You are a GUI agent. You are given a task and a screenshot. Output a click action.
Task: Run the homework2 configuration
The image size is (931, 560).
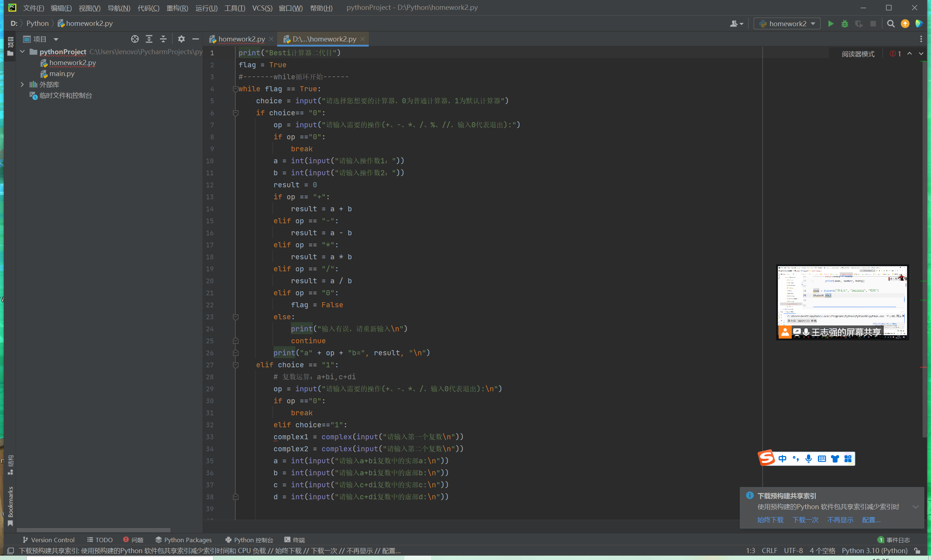click(x=830, y=24)
